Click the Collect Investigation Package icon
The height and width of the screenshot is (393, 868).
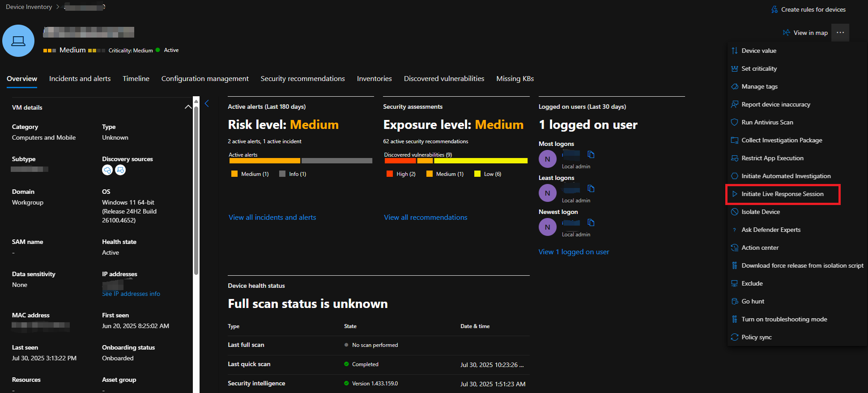coord(734,140)
